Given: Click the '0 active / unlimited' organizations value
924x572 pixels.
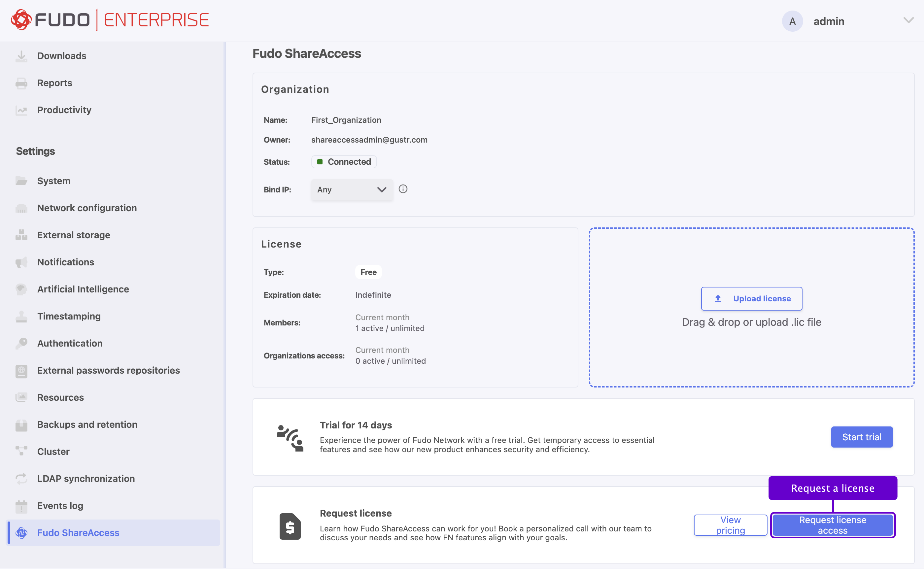Looking at the screenshot, I should (391, 361).
